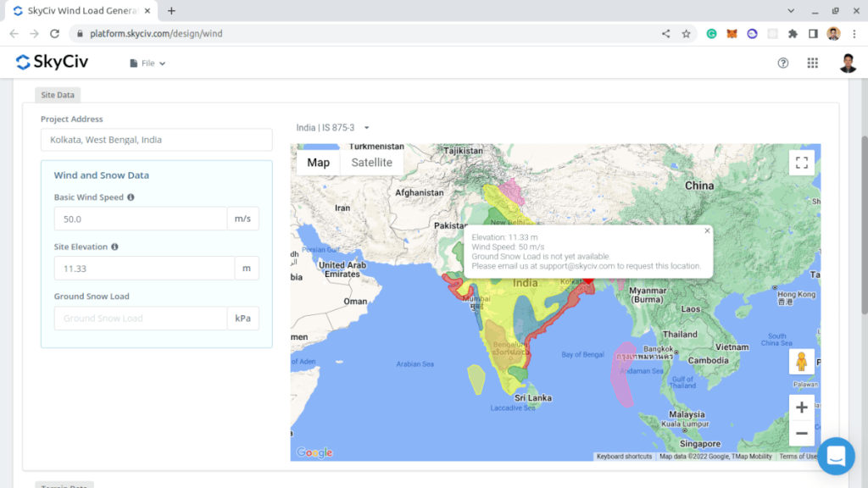
Task: Select the Site Data tab
Action: click(58, 95)
